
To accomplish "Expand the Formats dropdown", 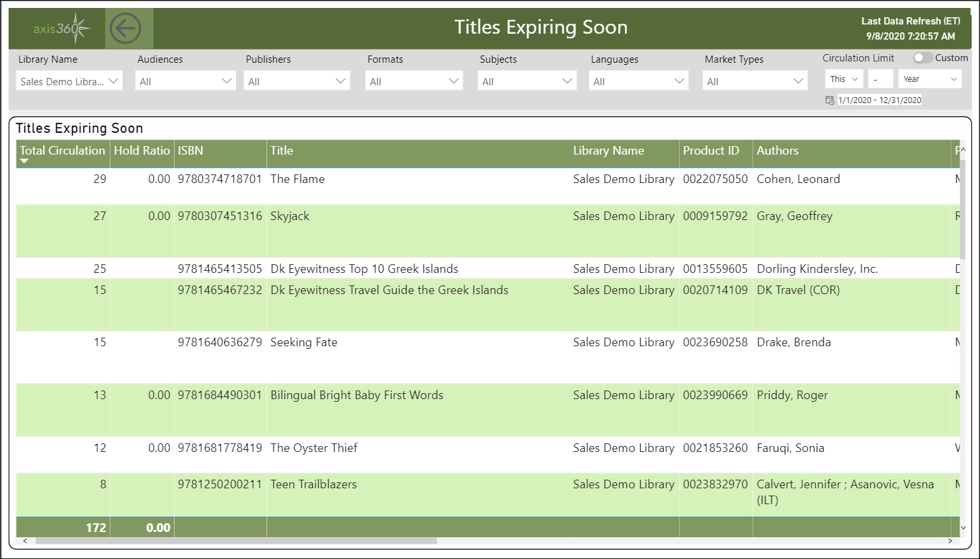I will pyautogui.click(x=414, y=80).
